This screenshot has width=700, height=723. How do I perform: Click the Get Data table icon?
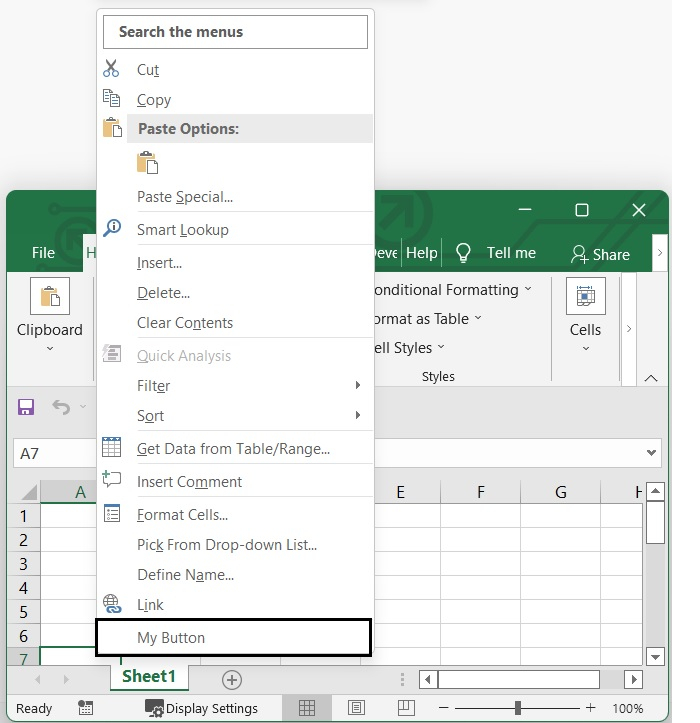pos(112,447)
